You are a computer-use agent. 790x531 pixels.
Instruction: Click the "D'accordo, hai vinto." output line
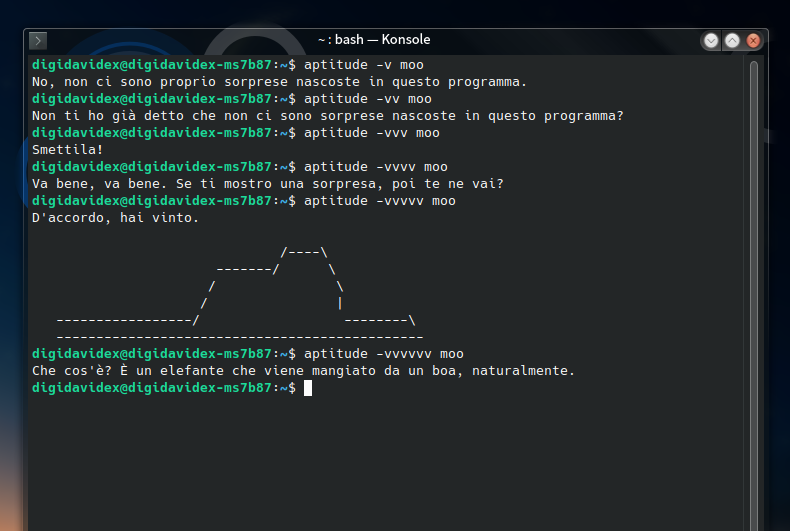pos(116,218)
